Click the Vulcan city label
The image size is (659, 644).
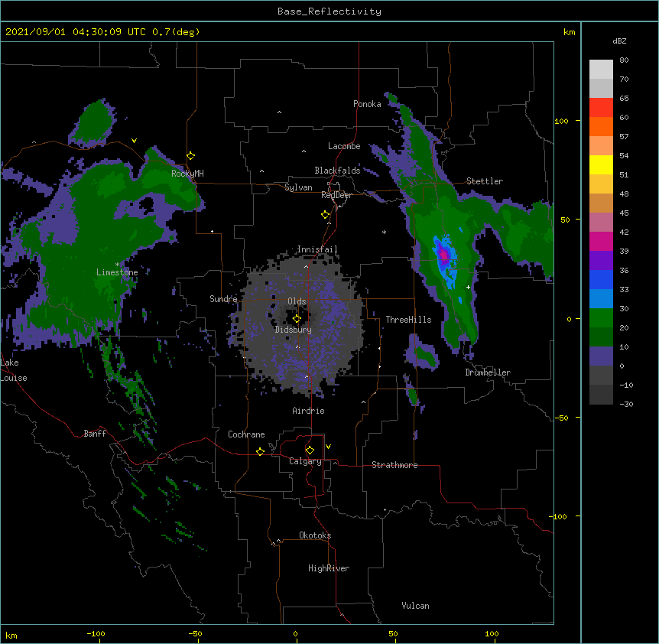[415, 606]
